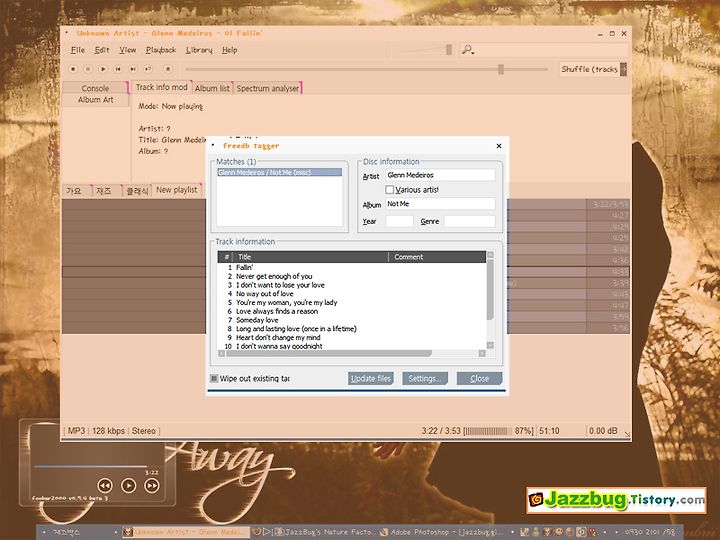Image resolution: width=720 pixels, height=540 pixels.
Task: Switch to the Spectrum analyser tab
Action: [x=268, y=88]
